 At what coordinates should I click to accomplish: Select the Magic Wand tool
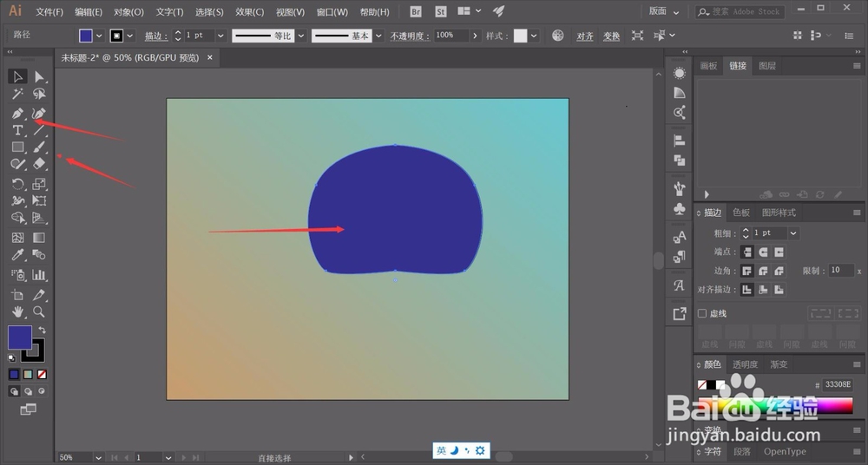(17, 94)
